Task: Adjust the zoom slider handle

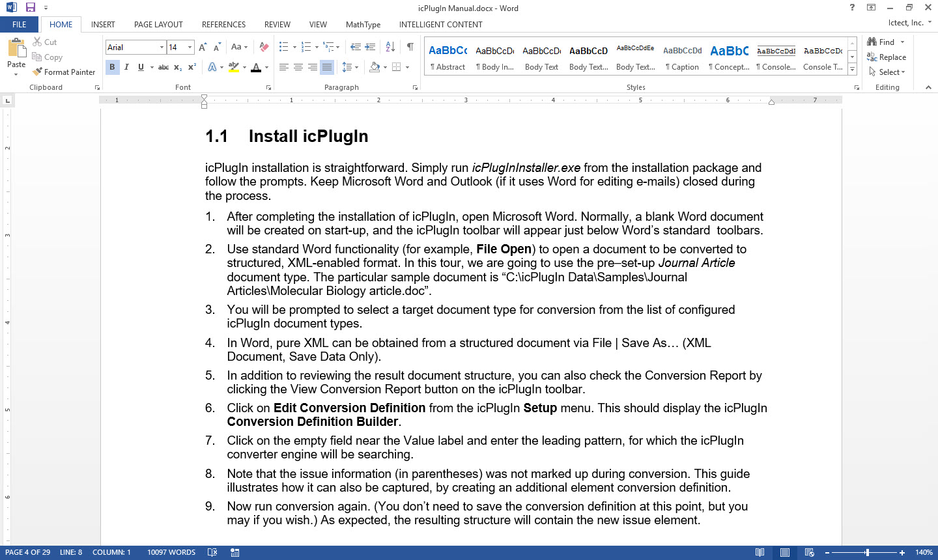Action: pyautogui.click(x=867, y=552)
